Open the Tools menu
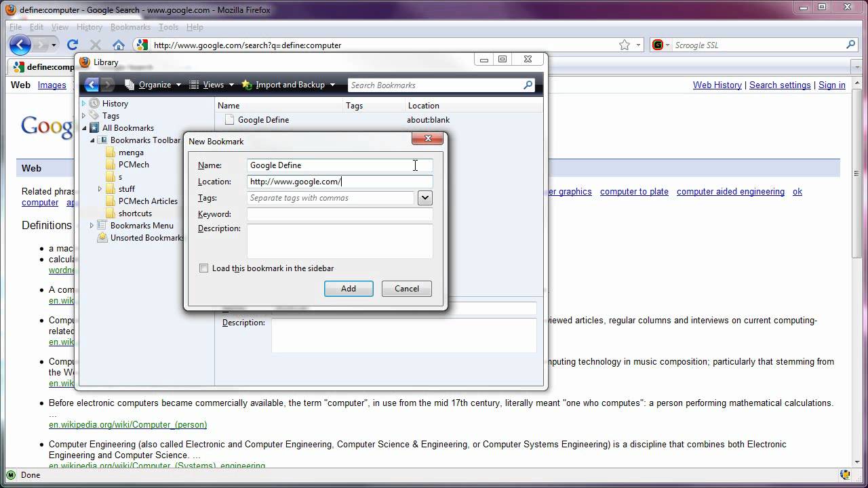 (x=168, y=27)
